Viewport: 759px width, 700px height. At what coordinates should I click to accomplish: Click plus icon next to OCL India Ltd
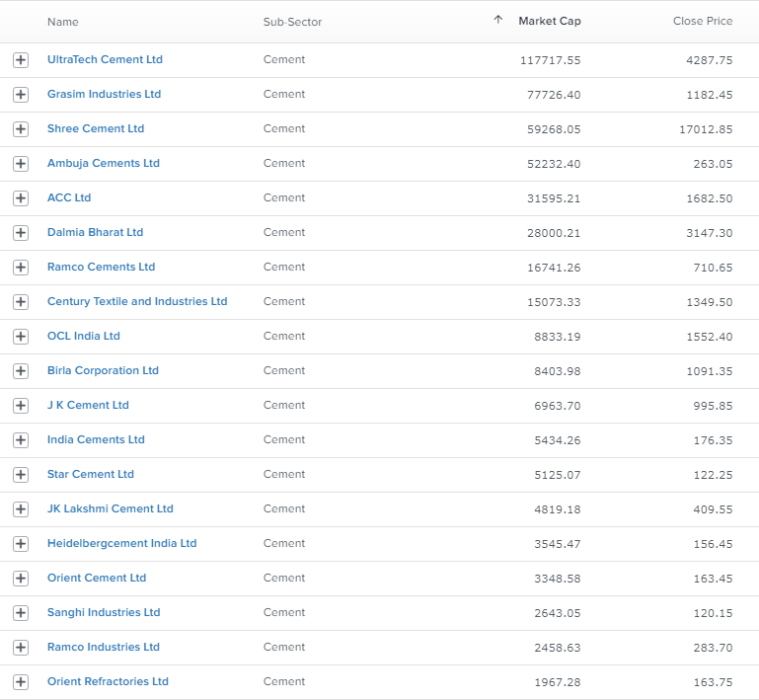click(x=21, y=337)
